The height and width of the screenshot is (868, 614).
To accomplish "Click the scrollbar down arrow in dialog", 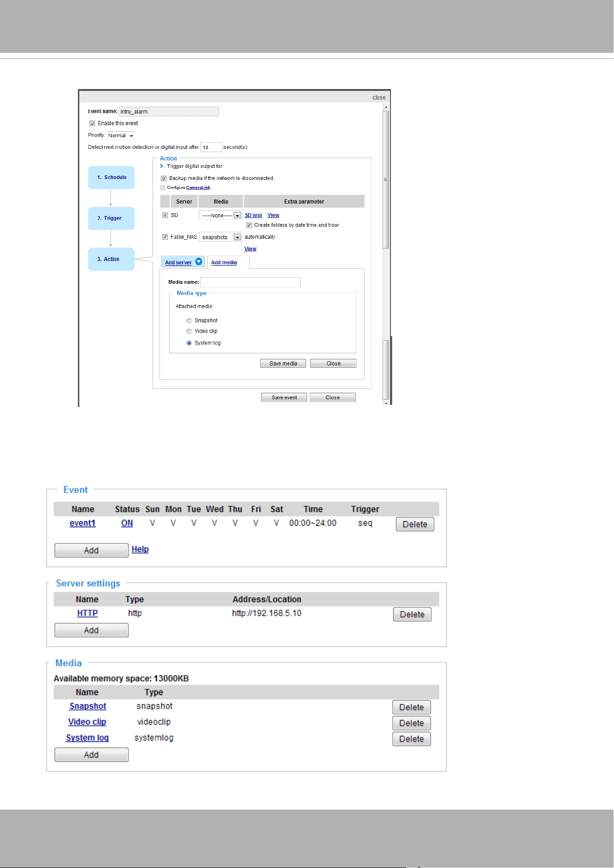I will pyautogui.click(x=386, y=403).
